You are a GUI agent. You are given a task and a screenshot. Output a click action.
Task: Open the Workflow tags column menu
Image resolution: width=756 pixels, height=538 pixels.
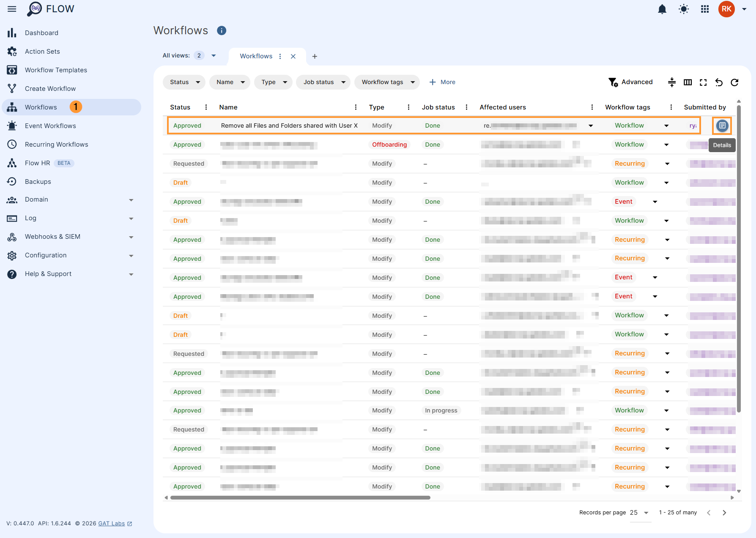(x=671, y=107)
